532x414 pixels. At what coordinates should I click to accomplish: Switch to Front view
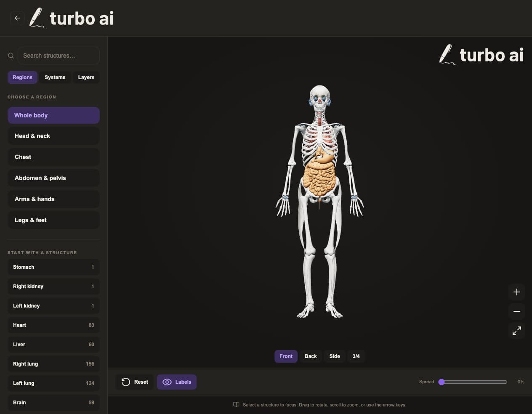286,356
